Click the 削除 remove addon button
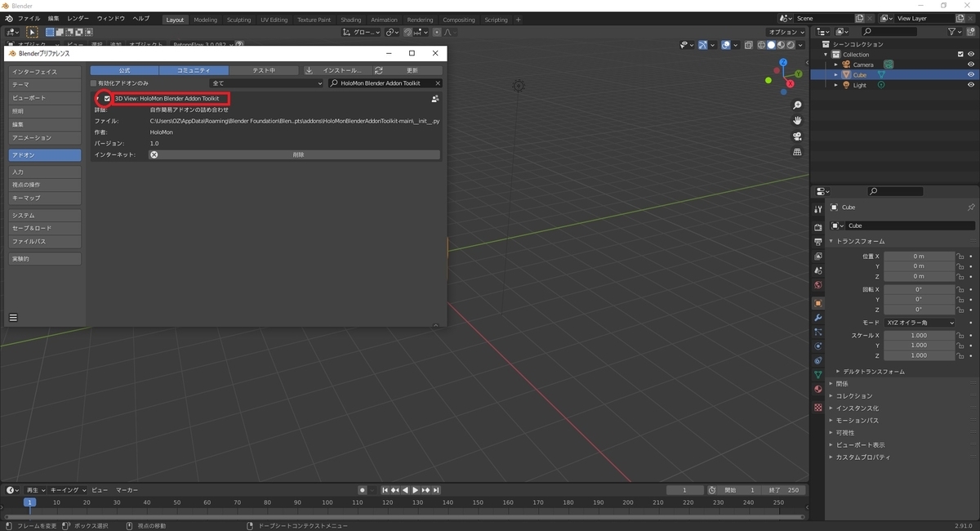 (294, 154)
